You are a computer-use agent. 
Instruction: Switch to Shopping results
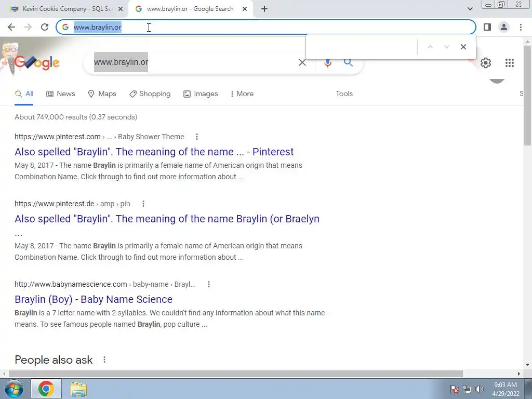[x=150, y=94]
